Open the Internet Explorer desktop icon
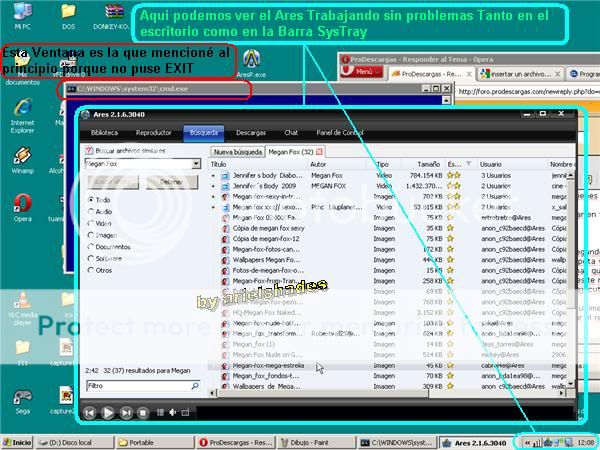The image size is (600, 450). click(22, 108)
